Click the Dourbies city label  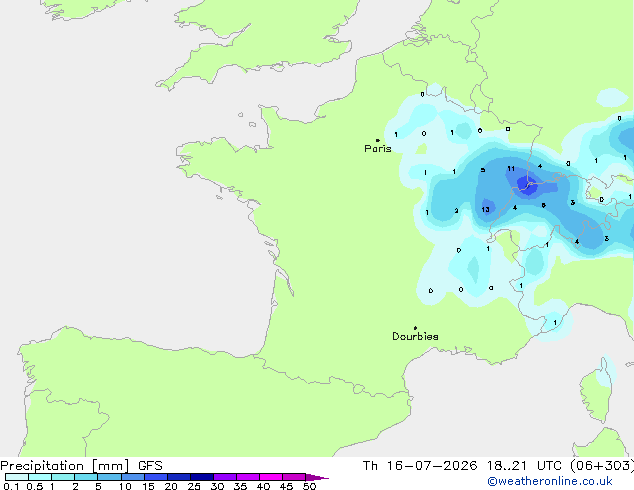pos(415,336)
